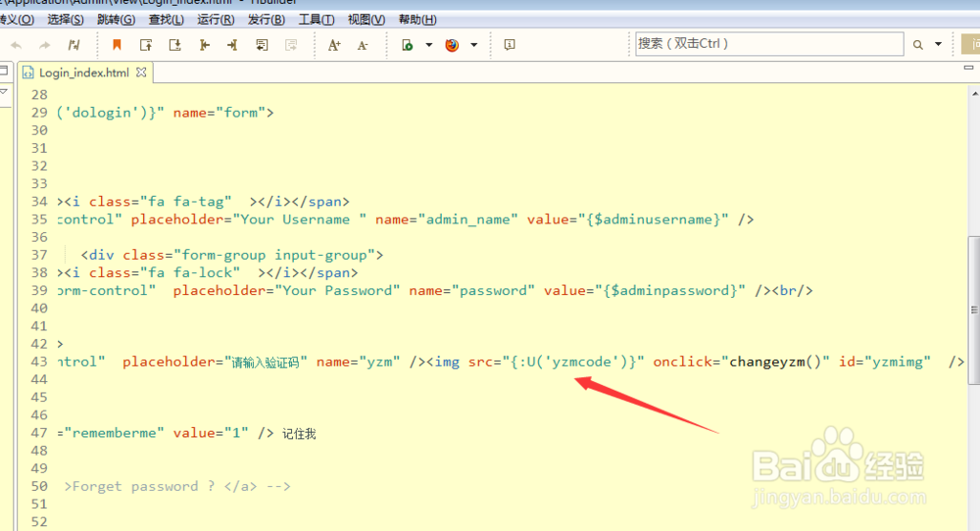The height and width of the screenshot is (531, 980).
Task: Open the 查找(L) menu
Action: click(167, 20)
